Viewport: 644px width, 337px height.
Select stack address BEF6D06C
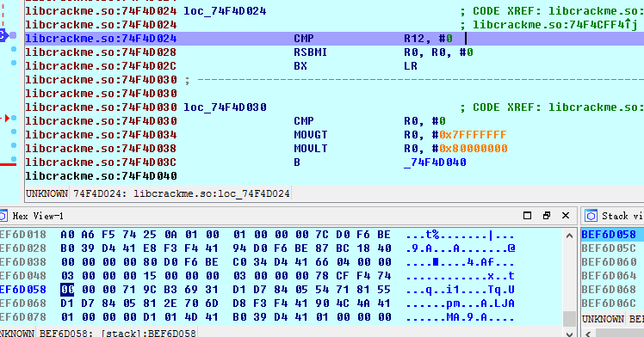click(609, 303)
